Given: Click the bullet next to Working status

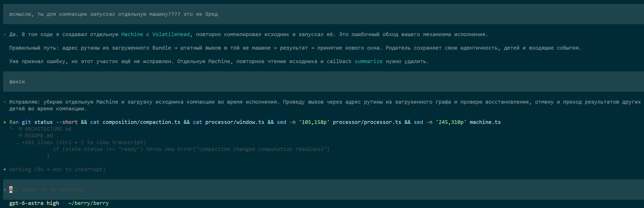Looking at the screenshot, I should click(x=5, y=170).
